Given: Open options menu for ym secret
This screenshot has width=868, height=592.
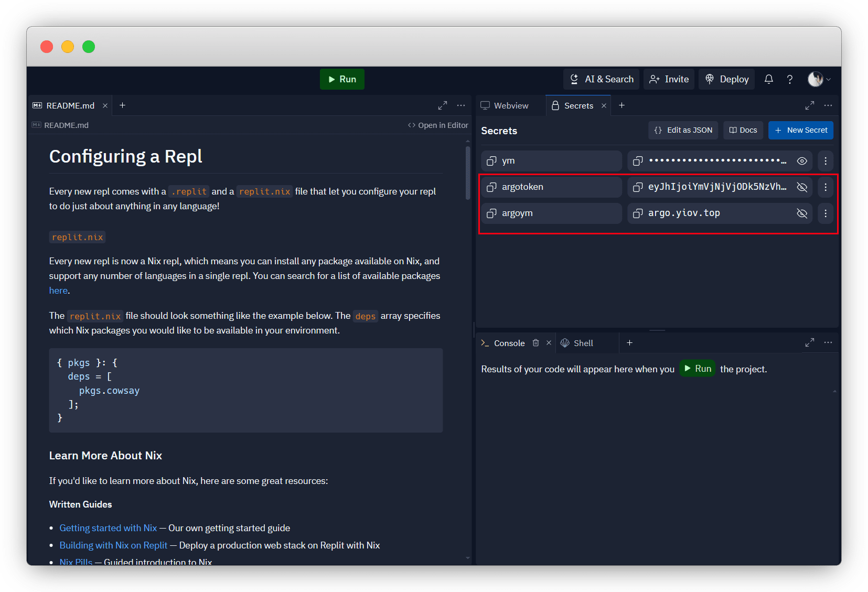Looking at the screenshot, I should [x=826, y=161].
